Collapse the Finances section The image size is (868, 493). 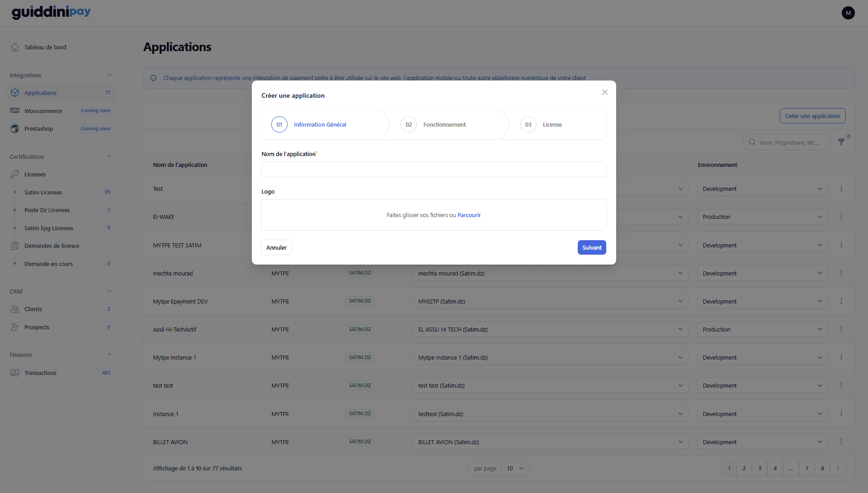pyautogui.click(x=109, y=355)
